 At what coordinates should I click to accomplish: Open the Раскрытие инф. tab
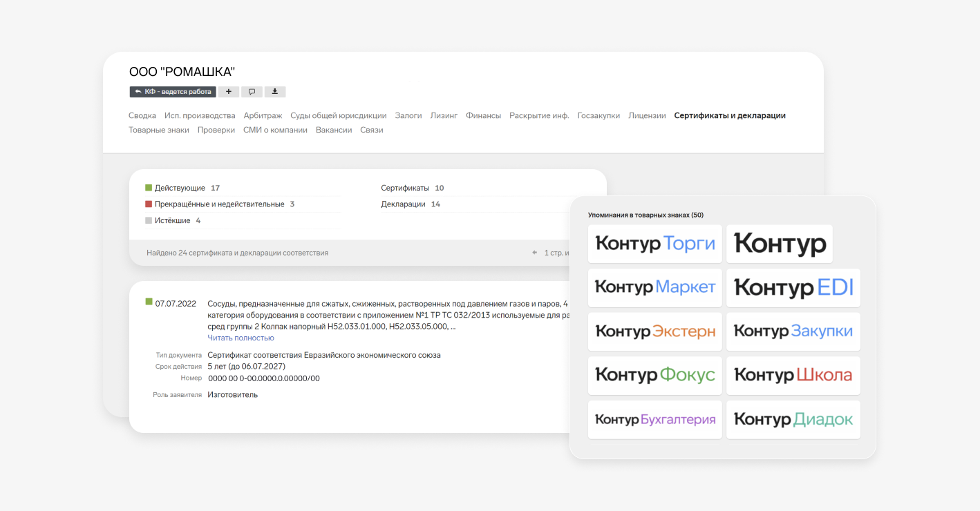(539, 116)
